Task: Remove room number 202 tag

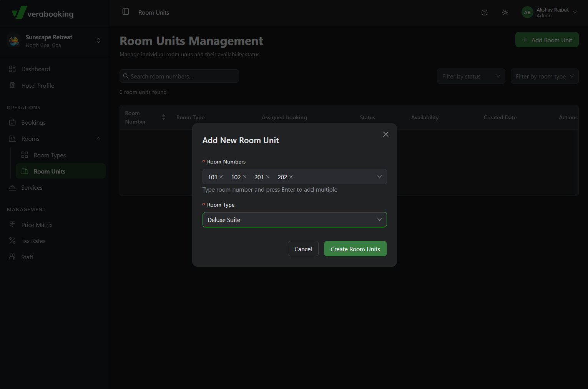Action: tap(291, 177)
